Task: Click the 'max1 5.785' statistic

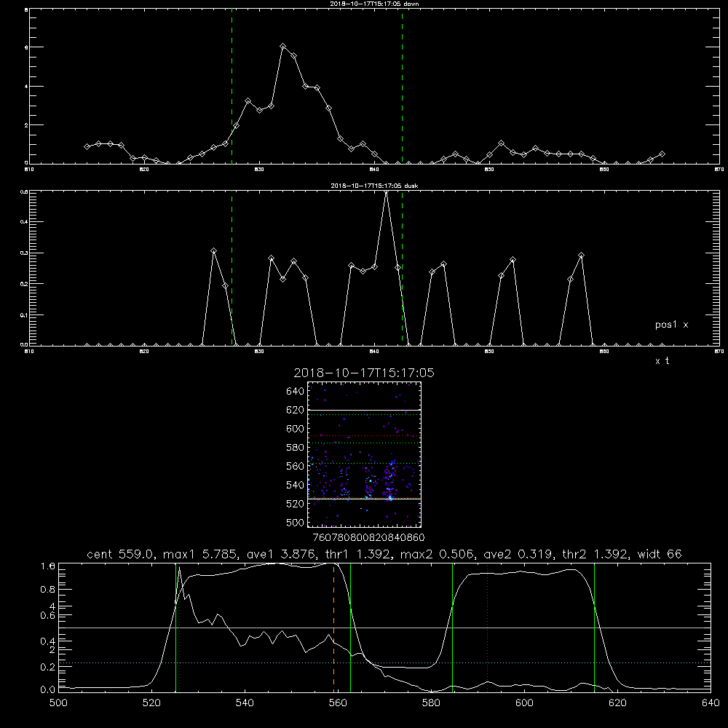Action: (201, 554)
